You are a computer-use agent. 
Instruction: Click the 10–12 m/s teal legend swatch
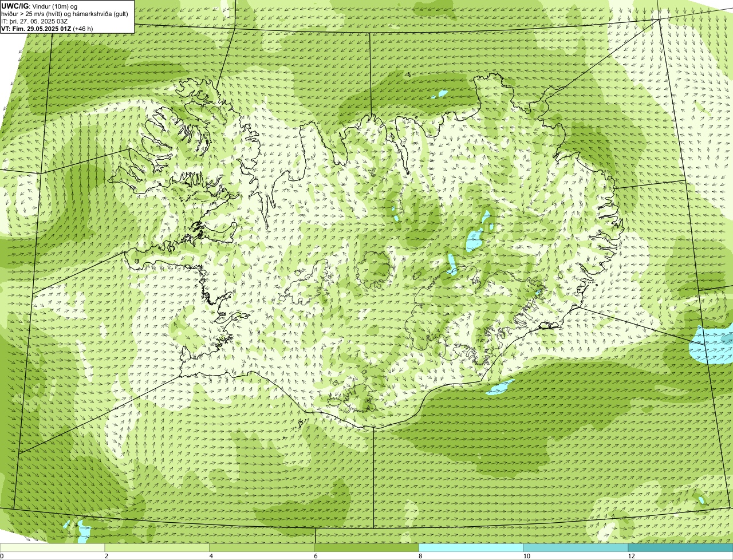pyautogui.click(x=576, y=547)
